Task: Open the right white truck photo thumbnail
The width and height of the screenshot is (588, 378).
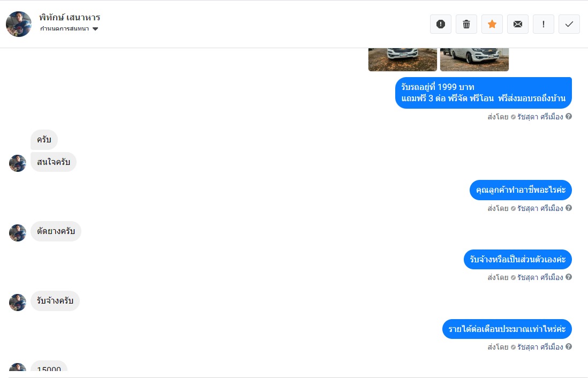Action: click(x=474, y=59)
